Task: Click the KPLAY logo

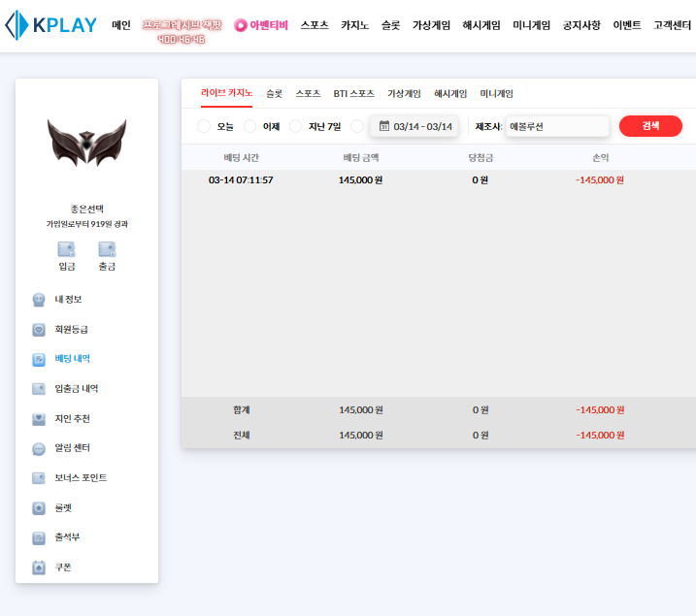Action: [x=50, y=25]
